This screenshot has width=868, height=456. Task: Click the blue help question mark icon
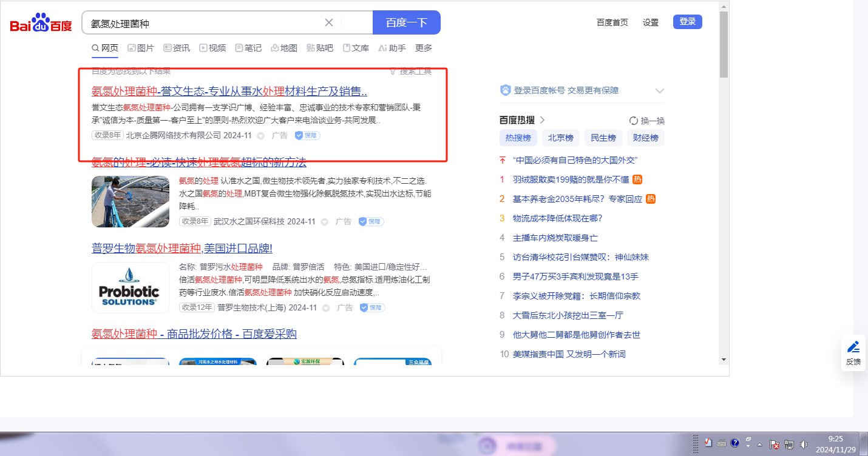734,443
